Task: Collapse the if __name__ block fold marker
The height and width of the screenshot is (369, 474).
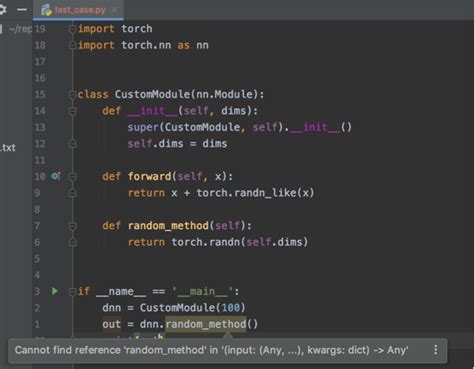Action: point(72,292)
